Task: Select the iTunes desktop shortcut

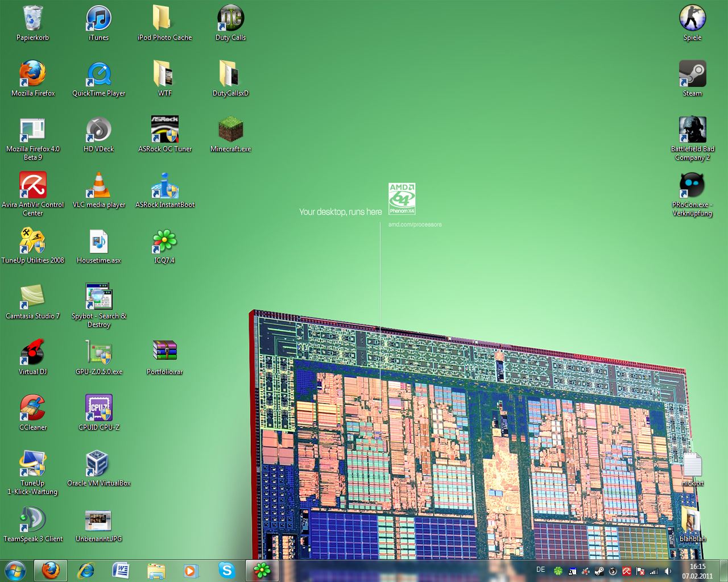Action: 98,24
